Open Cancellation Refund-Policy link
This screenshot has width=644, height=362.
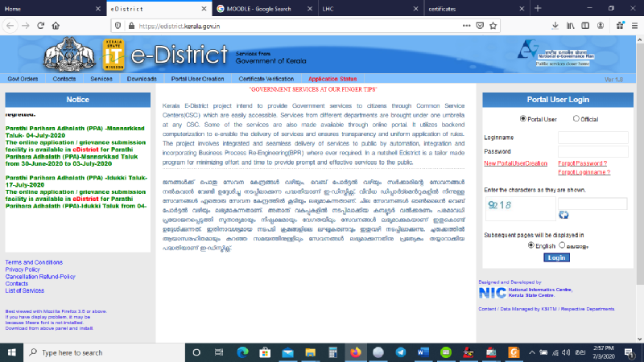(40, 277)
